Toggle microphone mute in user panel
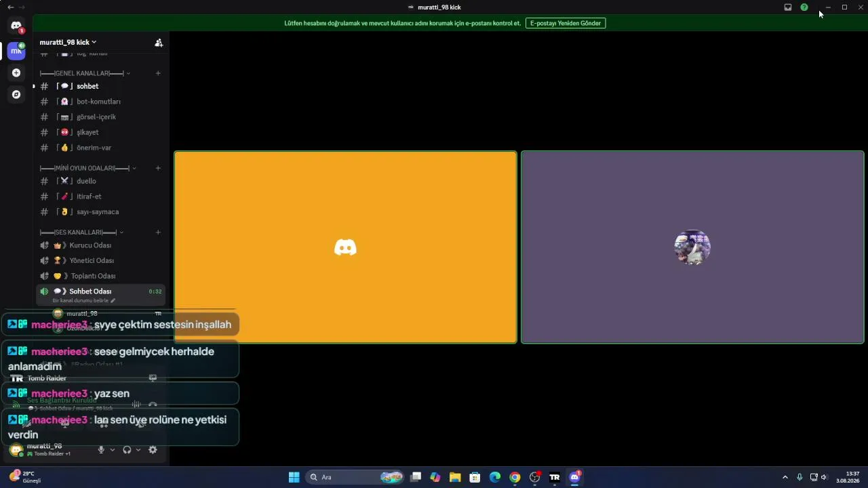Image resolution: width=868 pixels, height=488 pixels. click(101, 449)
